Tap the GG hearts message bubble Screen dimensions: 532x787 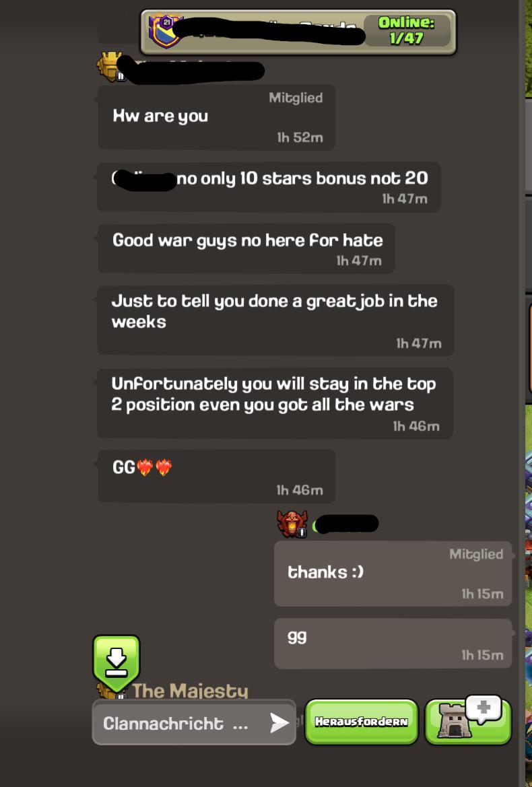click(216, 476)
